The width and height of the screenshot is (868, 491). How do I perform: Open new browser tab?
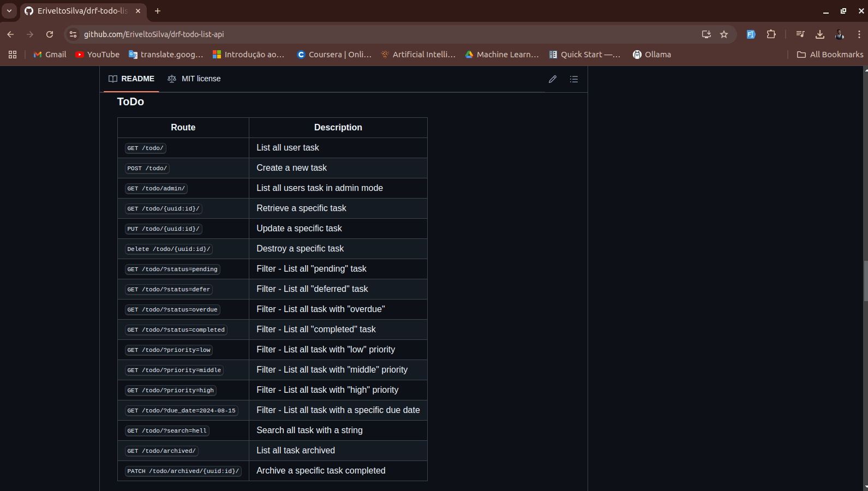pyautogui.click(x=158, y=11)
